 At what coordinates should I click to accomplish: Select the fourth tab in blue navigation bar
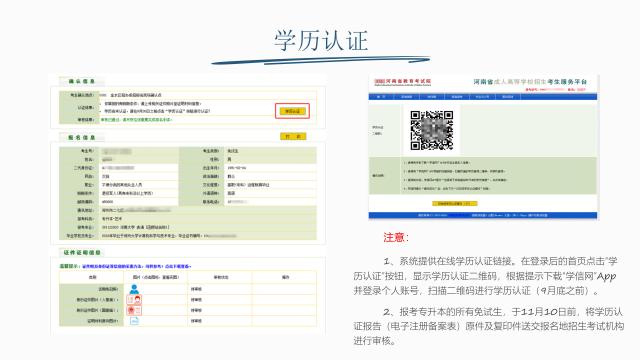(x=457, y=97)
